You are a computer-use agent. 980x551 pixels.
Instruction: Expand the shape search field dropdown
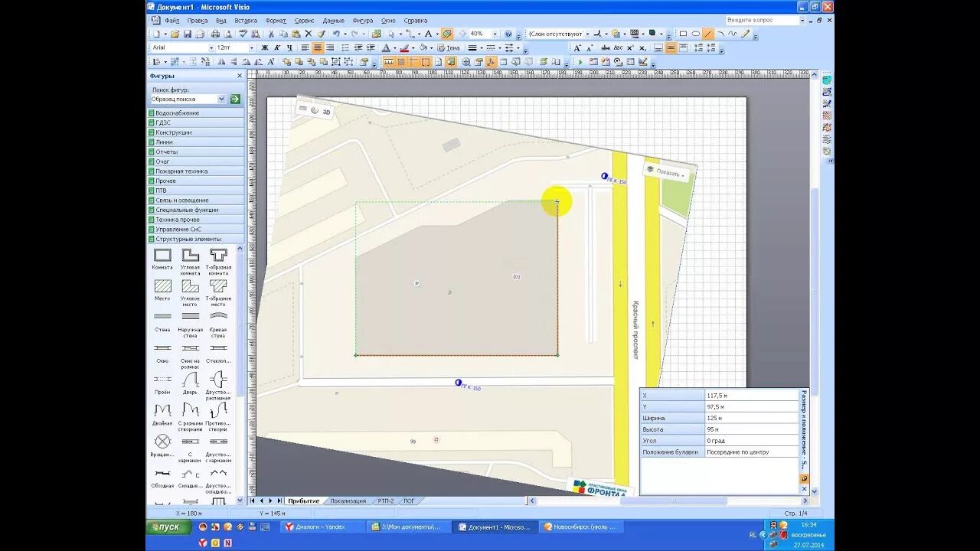(x=222, y=99)
